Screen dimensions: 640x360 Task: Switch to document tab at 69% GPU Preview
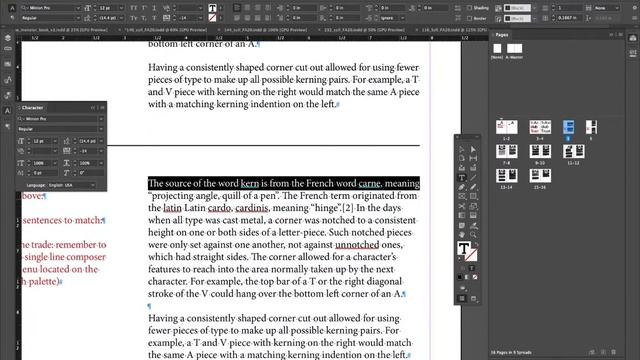(x=165, y=30)
